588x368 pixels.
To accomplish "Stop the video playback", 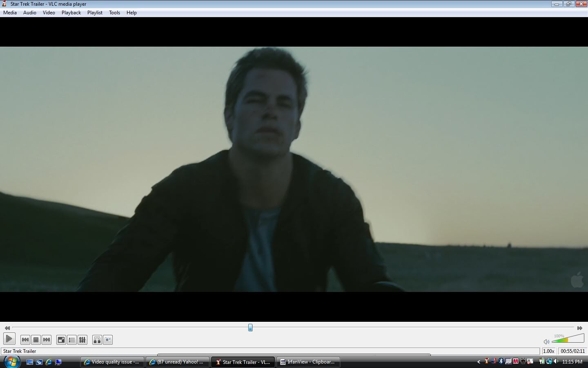I will (36, 340).
